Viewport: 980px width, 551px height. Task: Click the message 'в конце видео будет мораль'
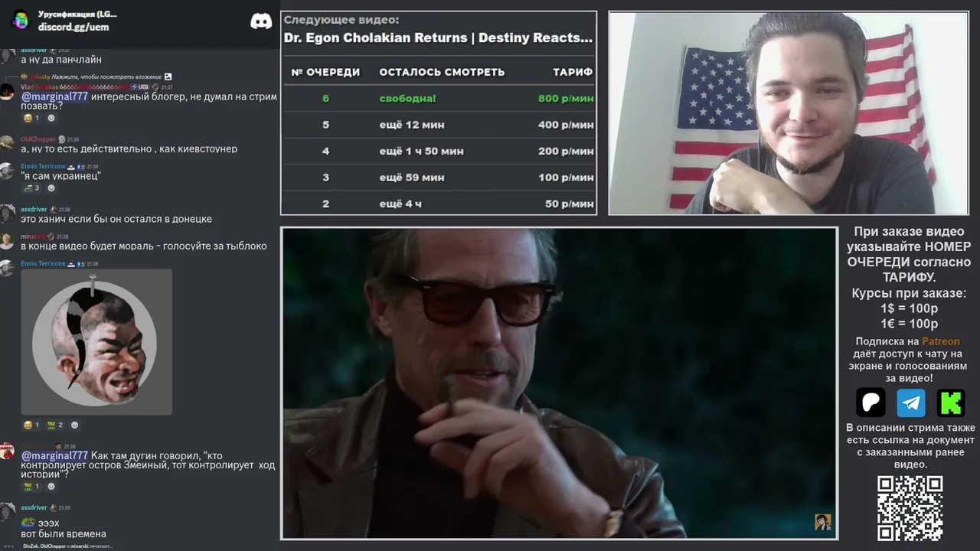click(144, 246)
